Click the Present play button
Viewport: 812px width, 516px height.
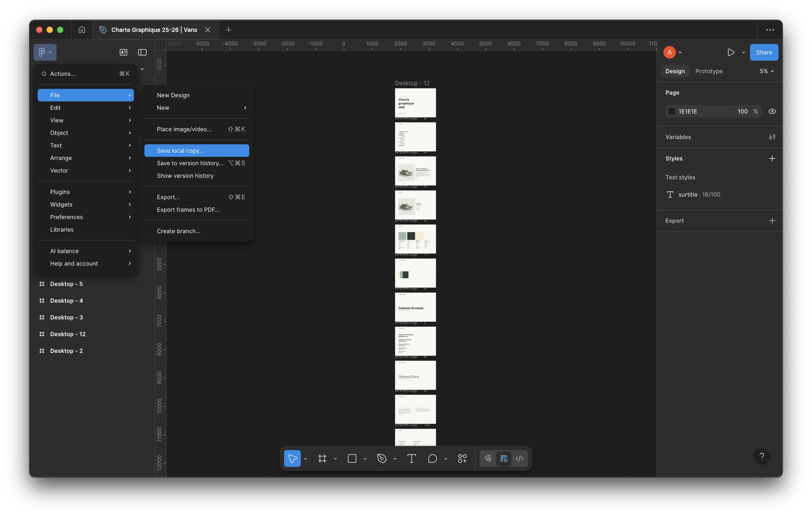coord(731,52)
